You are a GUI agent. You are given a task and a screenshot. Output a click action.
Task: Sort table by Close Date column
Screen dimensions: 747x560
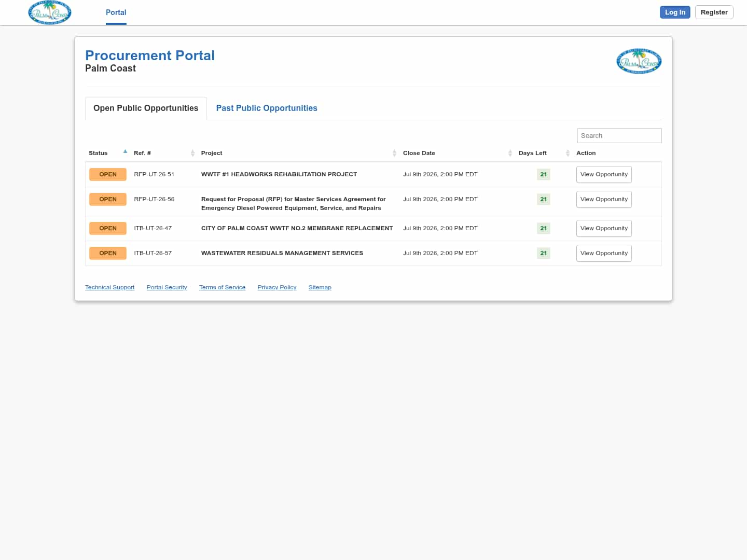(x=457, y=153)
